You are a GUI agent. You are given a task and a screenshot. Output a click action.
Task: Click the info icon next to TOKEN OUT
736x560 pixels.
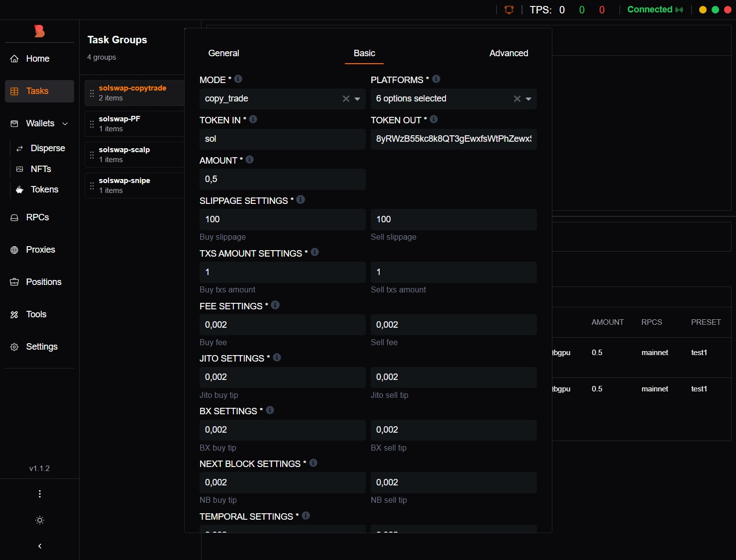(x=433, y=119)
